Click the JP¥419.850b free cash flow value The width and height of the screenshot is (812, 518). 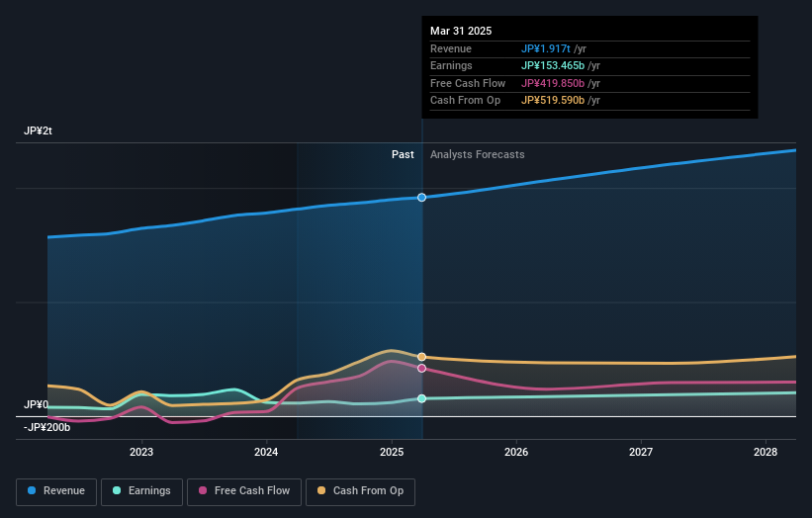click(x=553, y=83)
